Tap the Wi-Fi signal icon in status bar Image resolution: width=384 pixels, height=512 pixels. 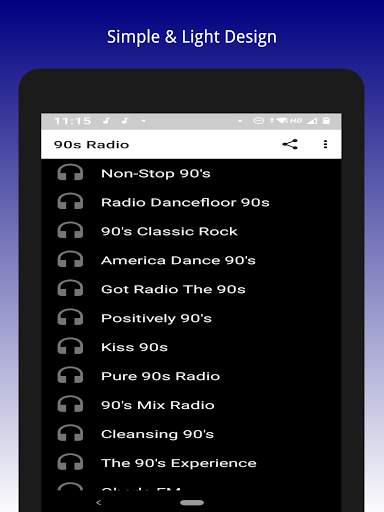click(x=281, y=121)
